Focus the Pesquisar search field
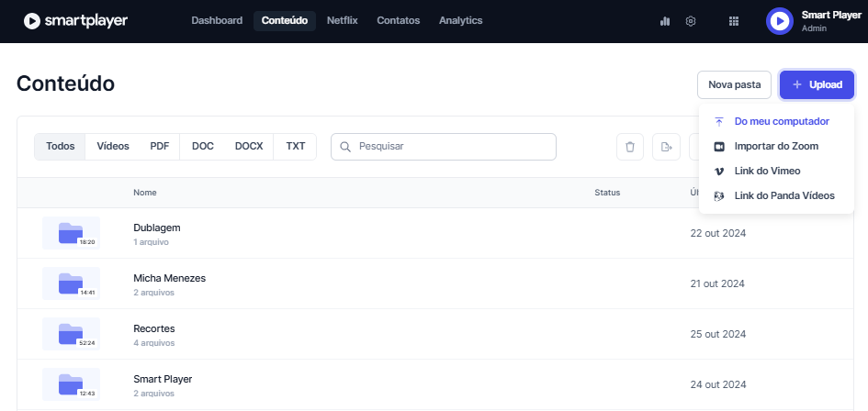Viewport: 868px width, 411px height. 444,147
